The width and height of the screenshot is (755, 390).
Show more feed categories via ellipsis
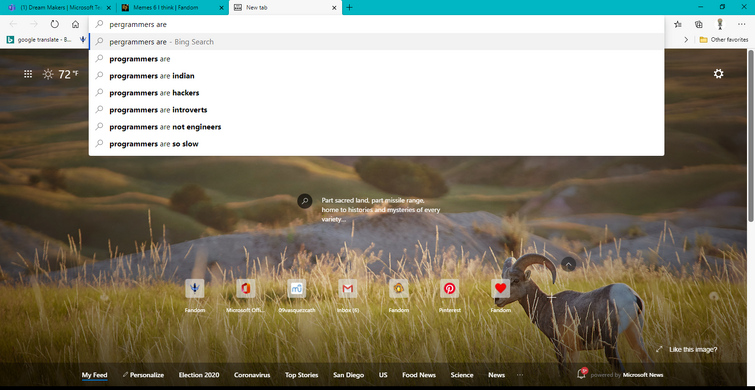click(520, 375)
